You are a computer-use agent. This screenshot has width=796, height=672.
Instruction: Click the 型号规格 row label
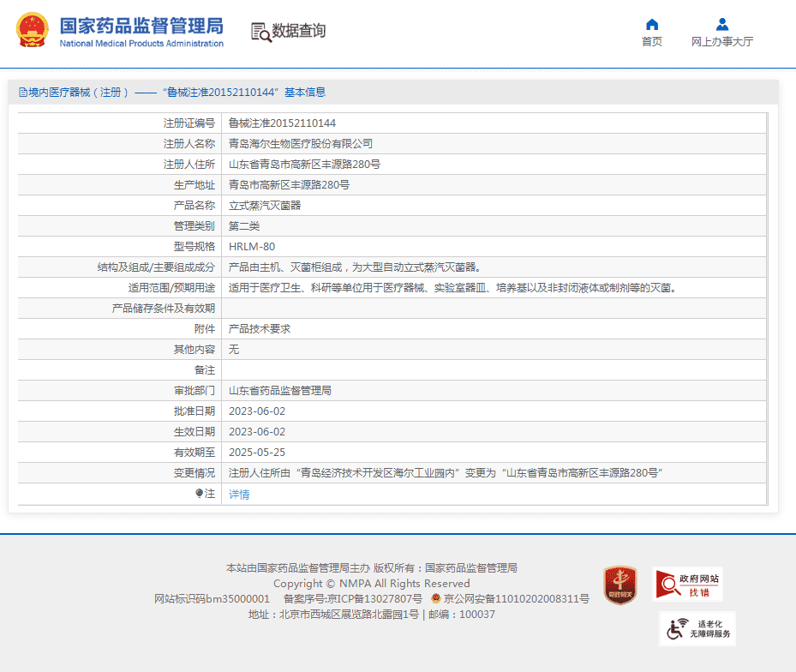tap(195, 246)
